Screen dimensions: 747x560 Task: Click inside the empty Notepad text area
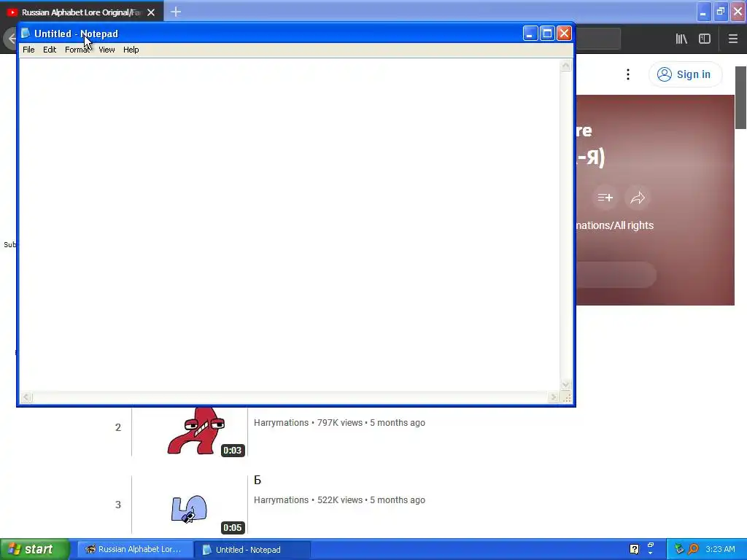tap(290, 225)
